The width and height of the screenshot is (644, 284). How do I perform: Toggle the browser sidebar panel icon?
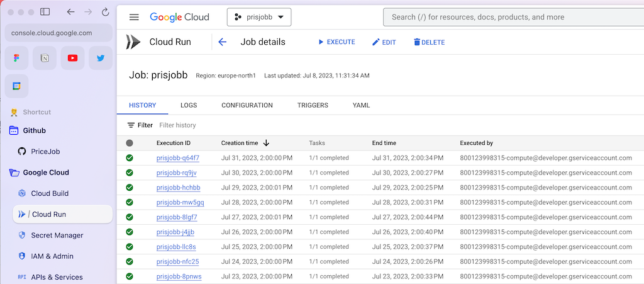pos(45,12)
